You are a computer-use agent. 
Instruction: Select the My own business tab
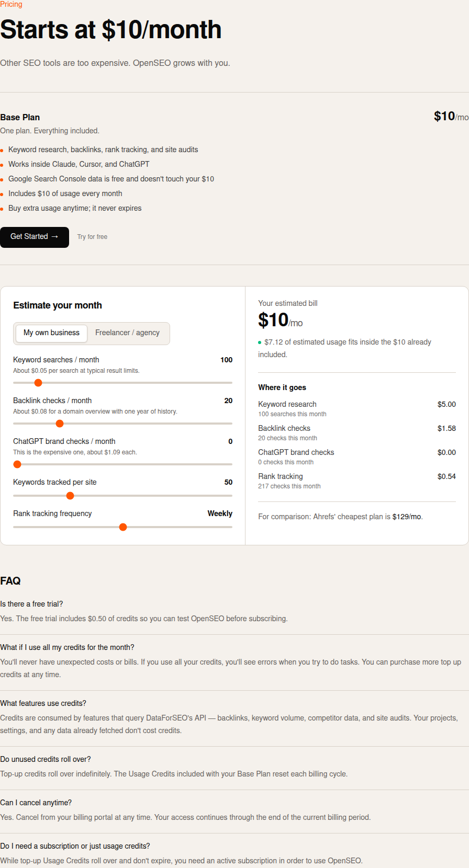coord(51,333)
